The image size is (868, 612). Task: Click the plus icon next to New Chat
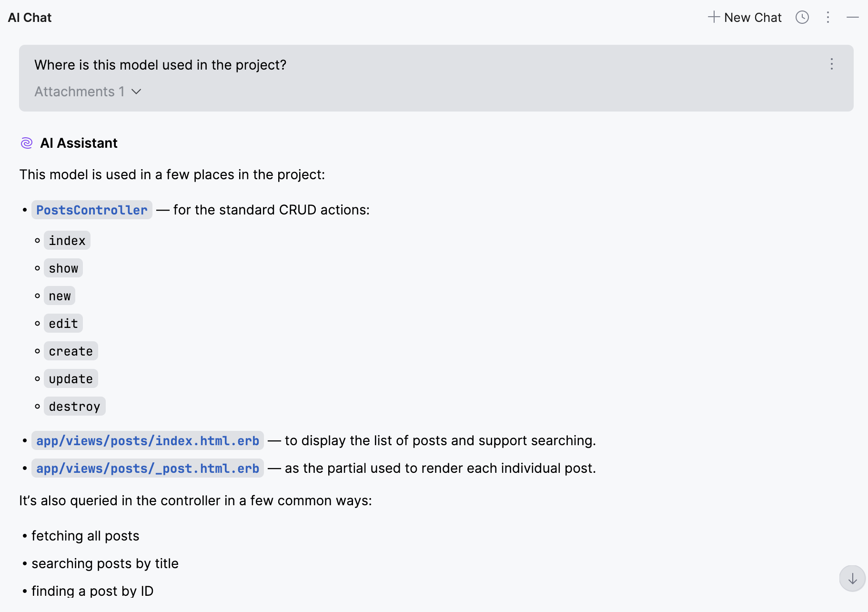click(x=714, y=17)
